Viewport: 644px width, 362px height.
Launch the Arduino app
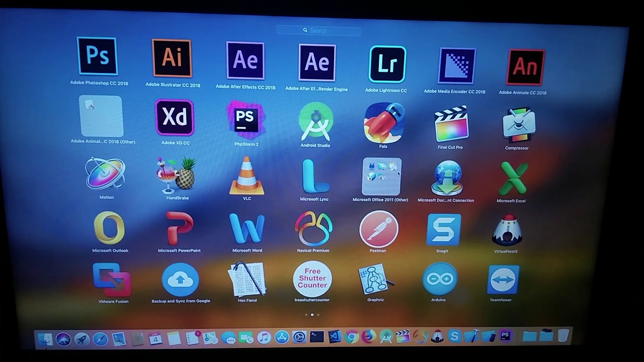tap(440, 279)
